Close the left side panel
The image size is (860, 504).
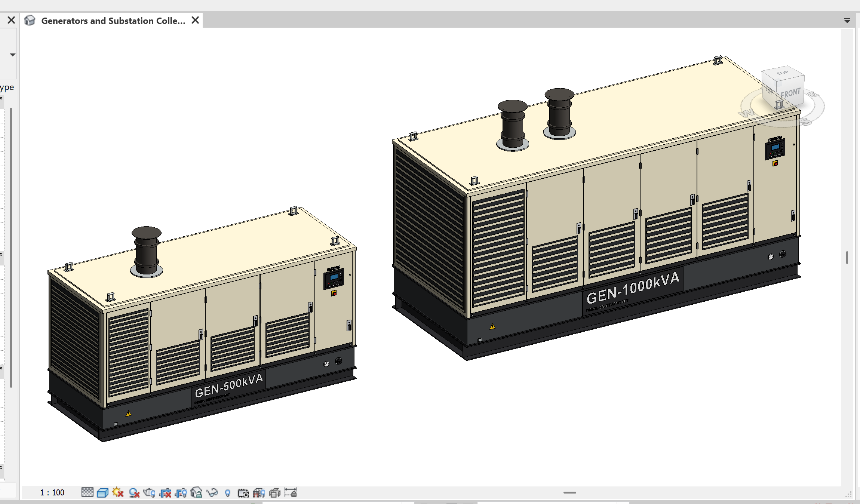pos(11,20)
